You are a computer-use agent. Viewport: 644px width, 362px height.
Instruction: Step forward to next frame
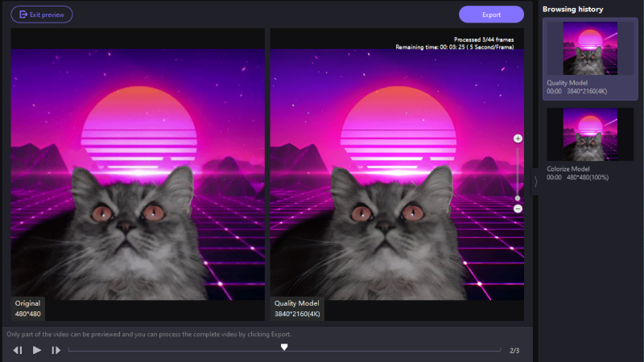56,350
